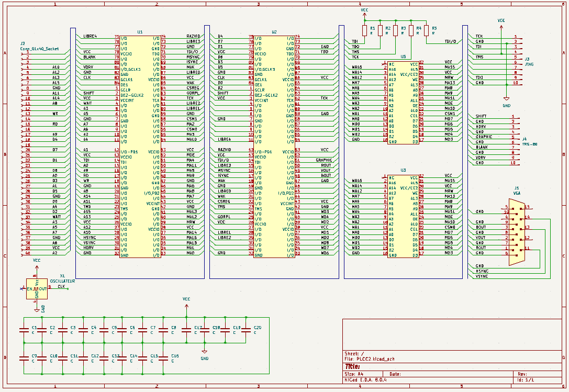Select the XL oscillator symbol
The image size is (569, 392).
coord(37,288)
